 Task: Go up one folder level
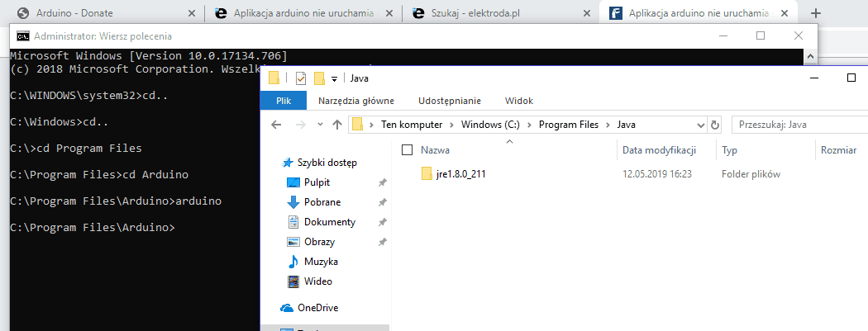click(x=336, y=125)
